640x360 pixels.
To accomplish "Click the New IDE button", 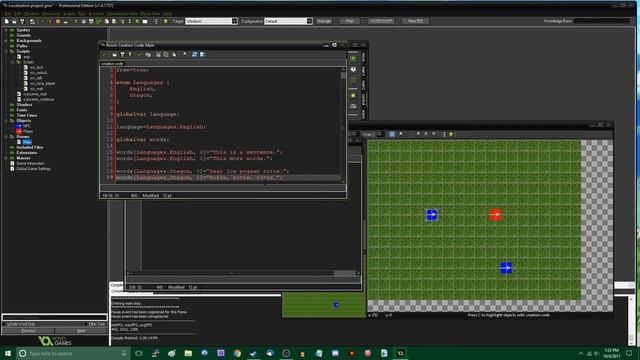I will click(416, 21).
